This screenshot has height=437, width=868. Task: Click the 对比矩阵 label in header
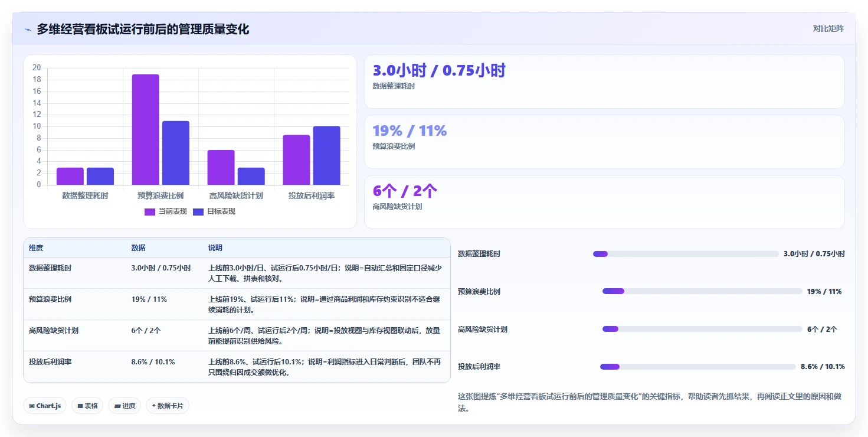(828, 28)
